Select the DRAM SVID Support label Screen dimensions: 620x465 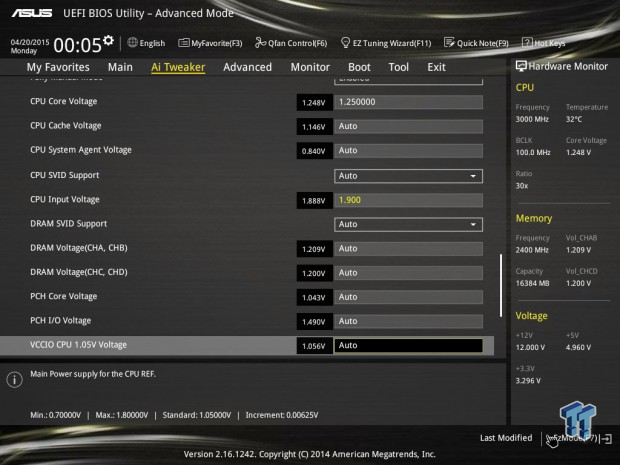coord(68,224)
